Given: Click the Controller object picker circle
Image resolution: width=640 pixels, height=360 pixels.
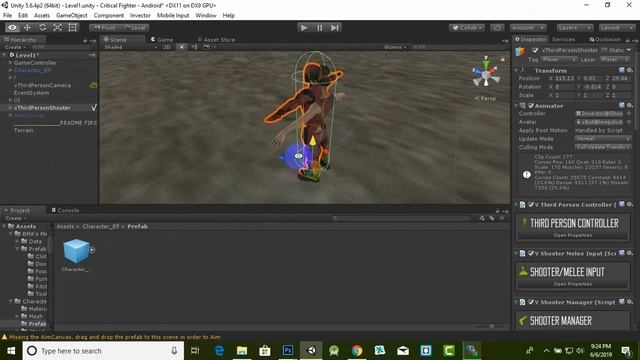Looking at the screenshot, I should (629, 113).
